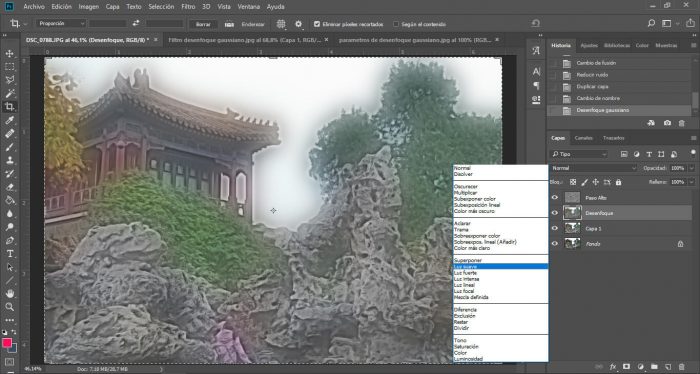Open the Relleno slider dropdown arrow
Screen dimensions: 700x374
(692, 182)
